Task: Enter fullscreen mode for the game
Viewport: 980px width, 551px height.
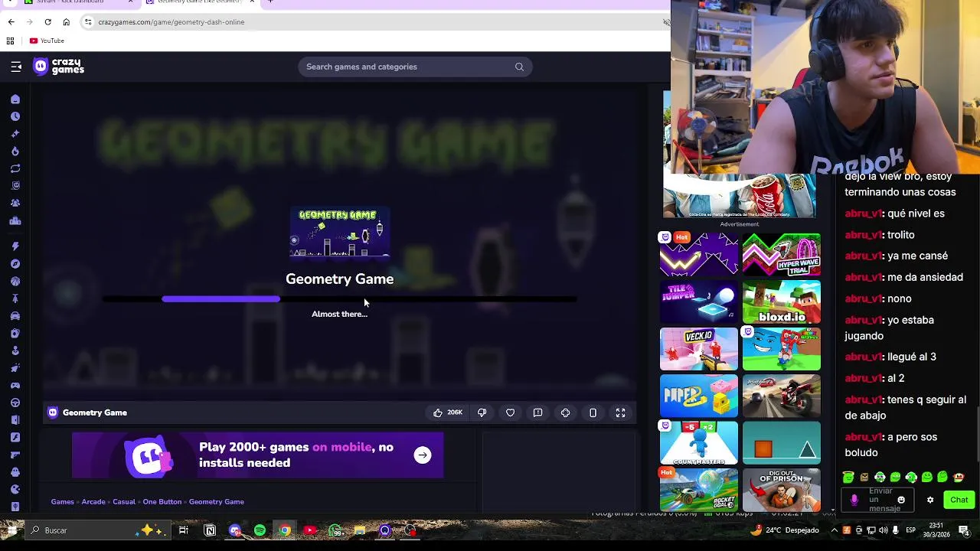Action: click(x=621, y=412)
